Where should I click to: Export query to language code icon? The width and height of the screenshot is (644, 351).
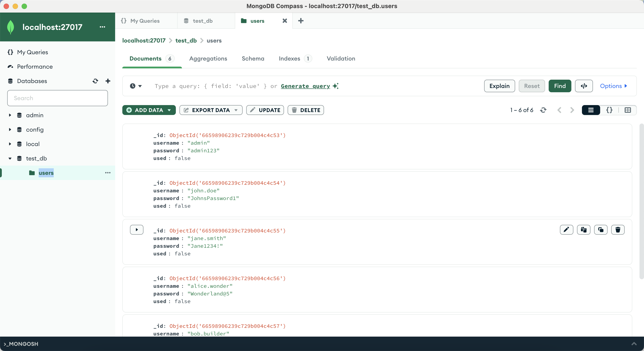tap(584, 86)
